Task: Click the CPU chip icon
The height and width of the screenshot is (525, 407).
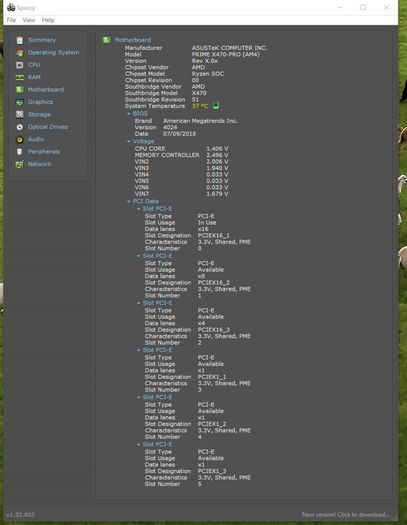Action: 20,65
